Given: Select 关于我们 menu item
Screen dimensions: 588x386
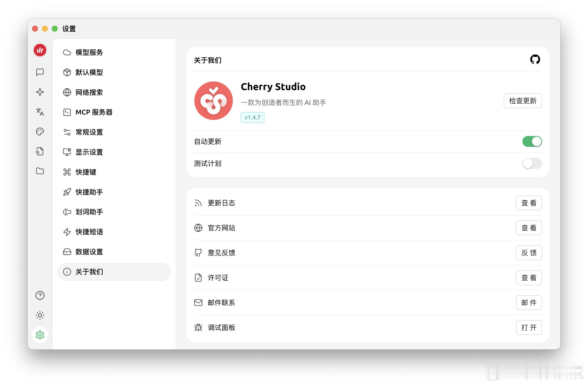Looking at the screenshot, I should point(114,272).
